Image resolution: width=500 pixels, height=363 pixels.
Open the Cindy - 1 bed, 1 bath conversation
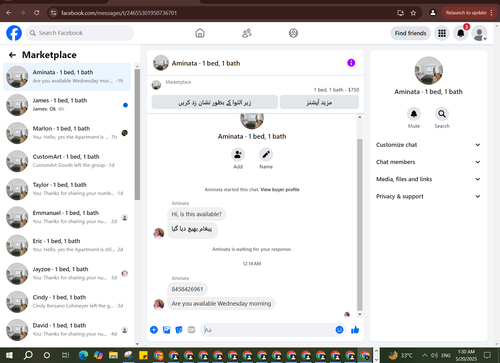click(x=67, y=301)
